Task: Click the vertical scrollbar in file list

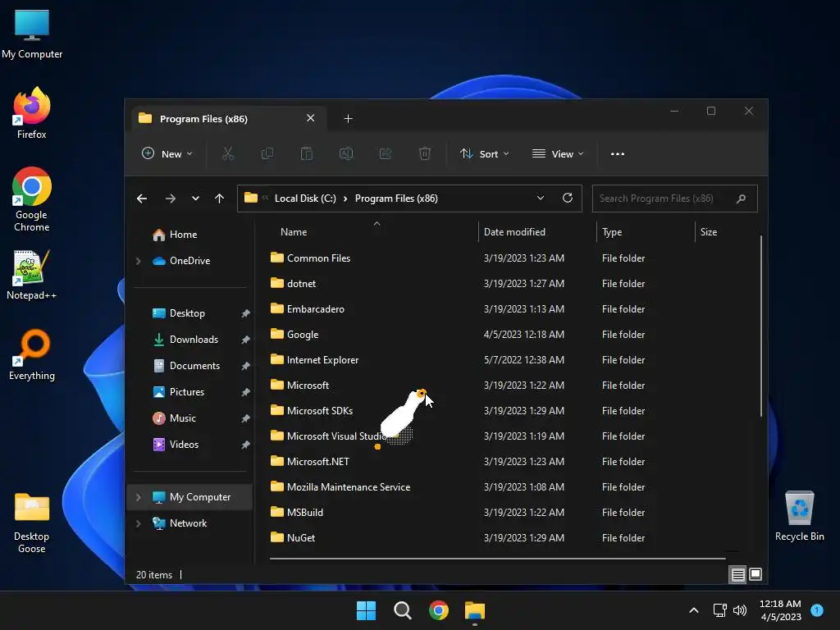Action: click(760, 326)
